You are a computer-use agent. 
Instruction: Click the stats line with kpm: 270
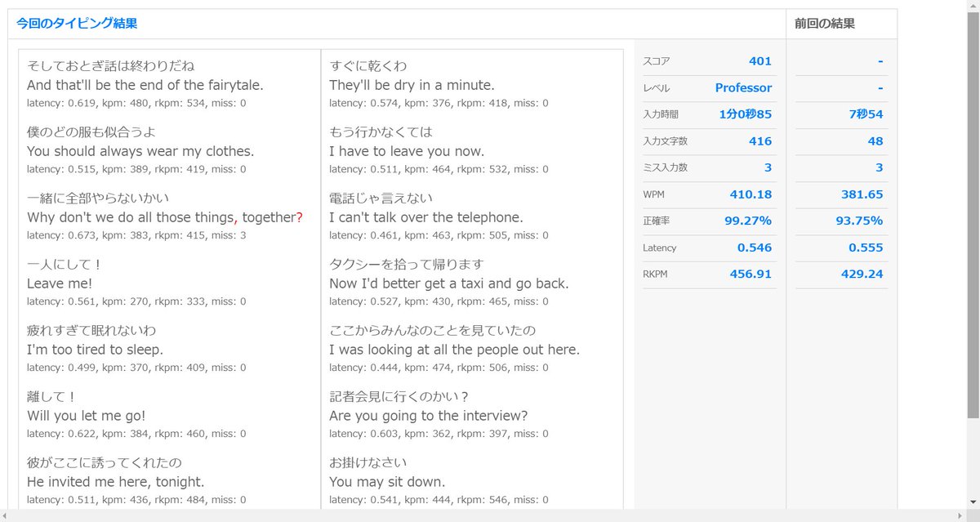coord(136,301)
